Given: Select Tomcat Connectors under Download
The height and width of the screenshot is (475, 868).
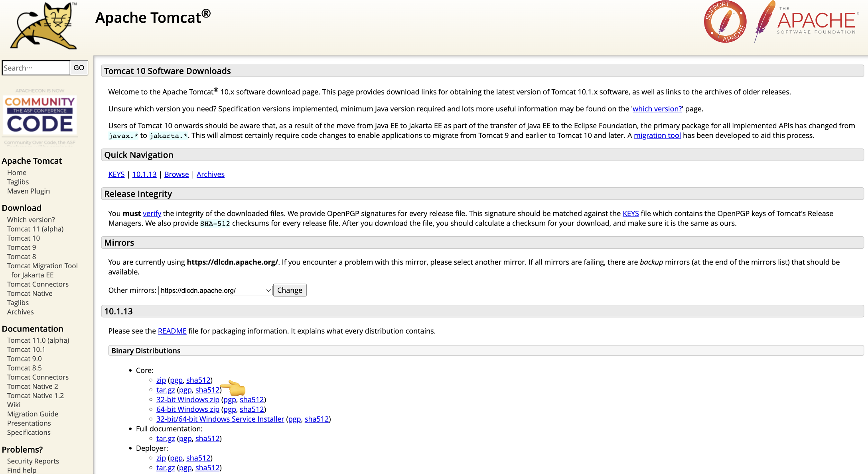Looking at the screenshot, I should [38, 284].
